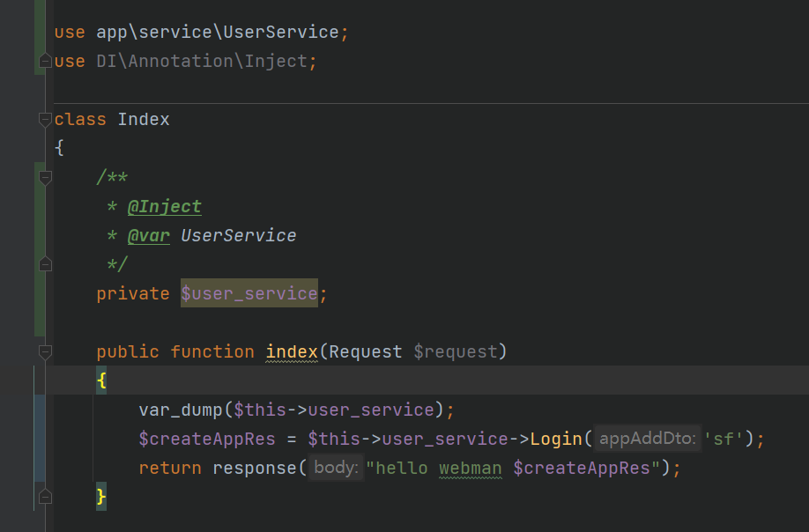Collapse the use imports fold marker
809x532 pixels.
click(x=46, y=61)
